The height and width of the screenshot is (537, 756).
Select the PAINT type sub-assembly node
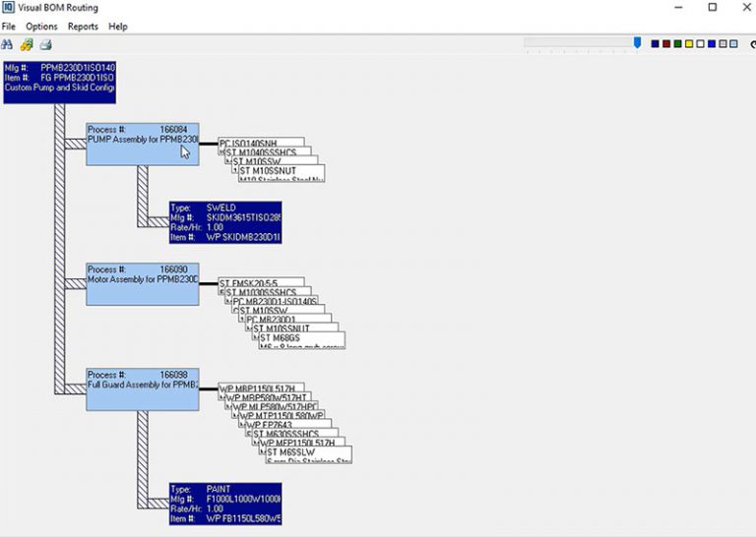click(224, 503)
